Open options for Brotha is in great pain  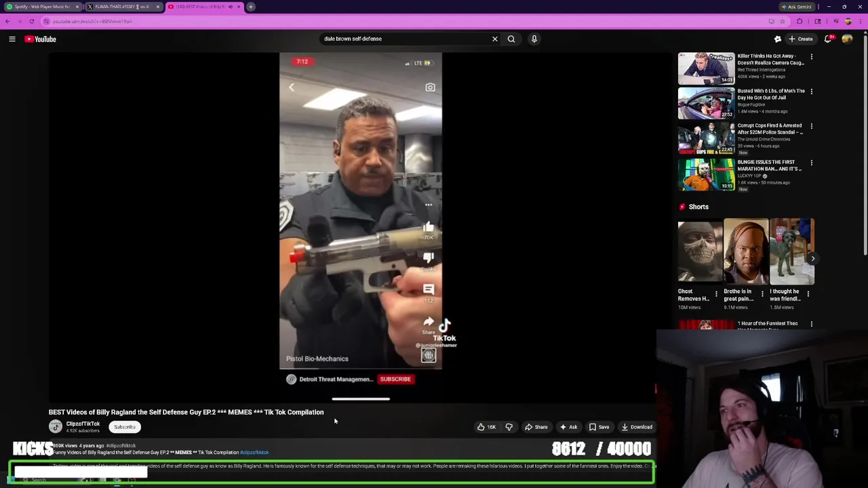[x=762, y=294]
